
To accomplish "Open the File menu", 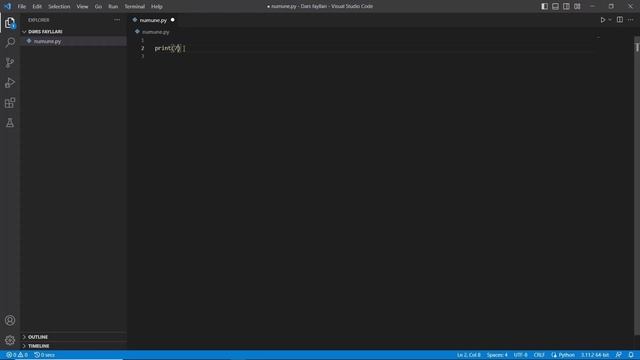I will (x=22, y=6).
